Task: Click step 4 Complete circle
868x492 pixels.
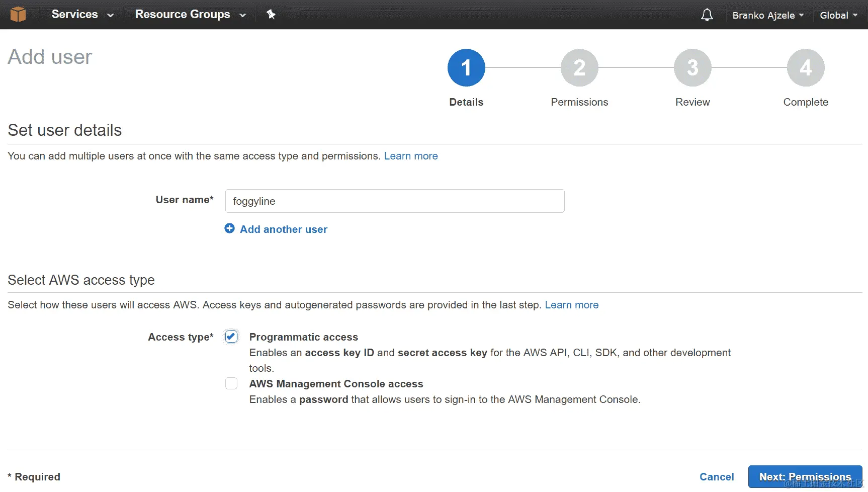Action: (x=805, y=67)
